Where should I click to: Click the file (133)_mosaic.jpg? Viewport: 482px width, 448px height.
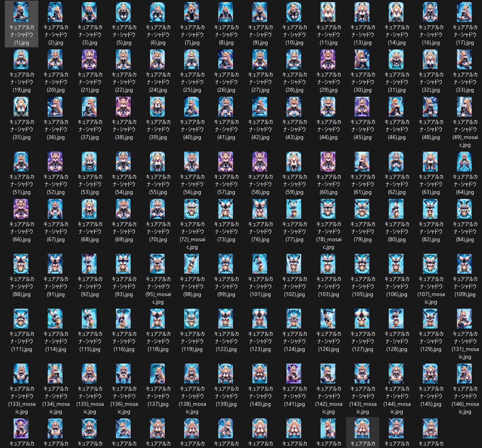[21, 389]
